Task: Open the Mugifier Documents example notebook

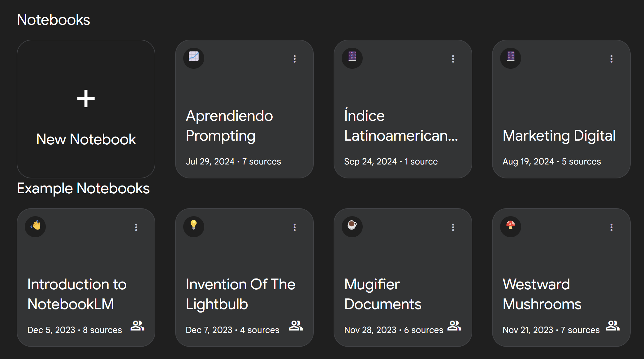Action: pos(383,294)
